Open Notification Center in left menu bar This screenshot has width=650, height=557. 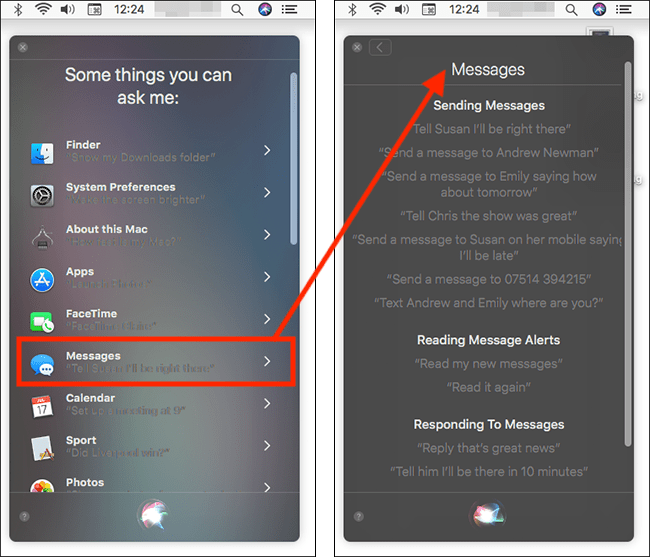pyautogui.click(x=289, y=9)
